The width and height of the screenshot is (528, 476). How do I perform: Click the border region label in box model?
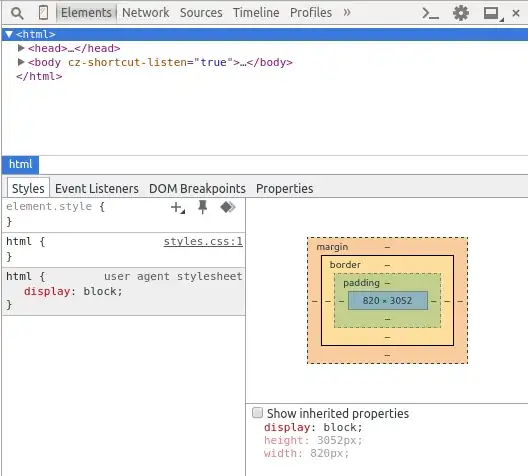345,265
